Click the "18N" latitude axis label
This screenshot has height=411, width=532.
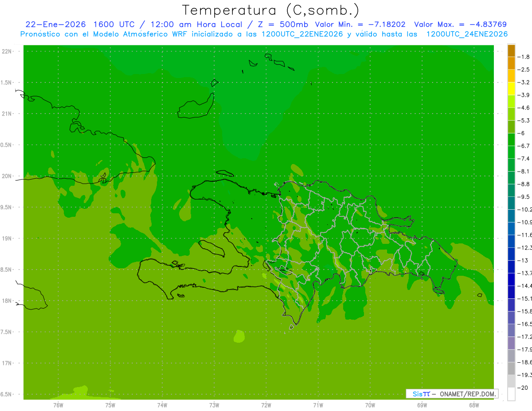(7, 301)
